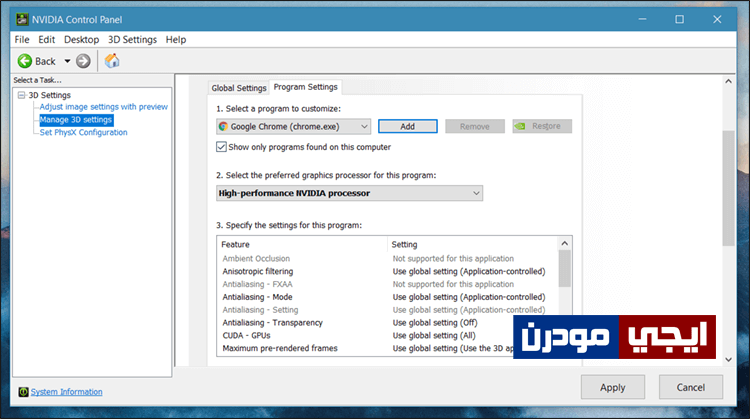
Task: Select the Program Settings tab
Action: [306, 87]
